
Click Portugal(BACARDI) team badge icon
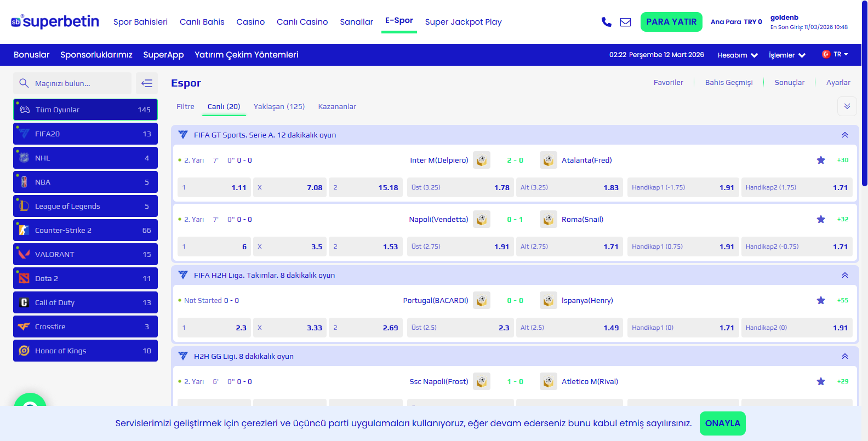(482, 300)
